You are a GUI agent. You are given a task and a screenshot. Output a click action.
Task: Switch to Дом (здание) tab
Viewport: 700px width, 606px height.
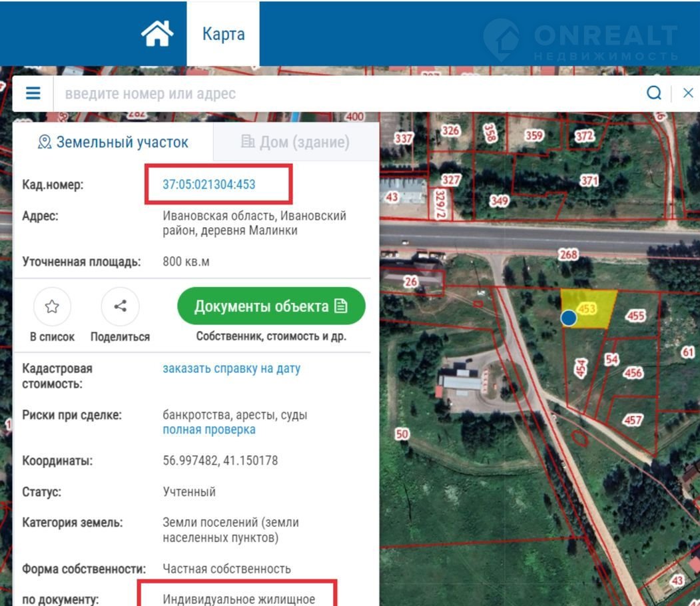click(x=295, y=142)
